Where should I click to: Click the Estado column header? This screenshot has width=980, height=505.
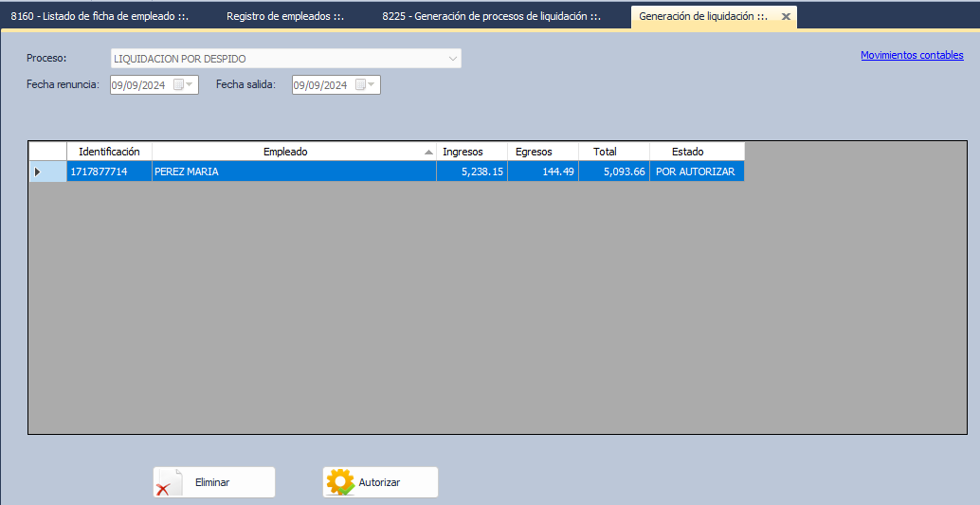click(x=687, y=152)
